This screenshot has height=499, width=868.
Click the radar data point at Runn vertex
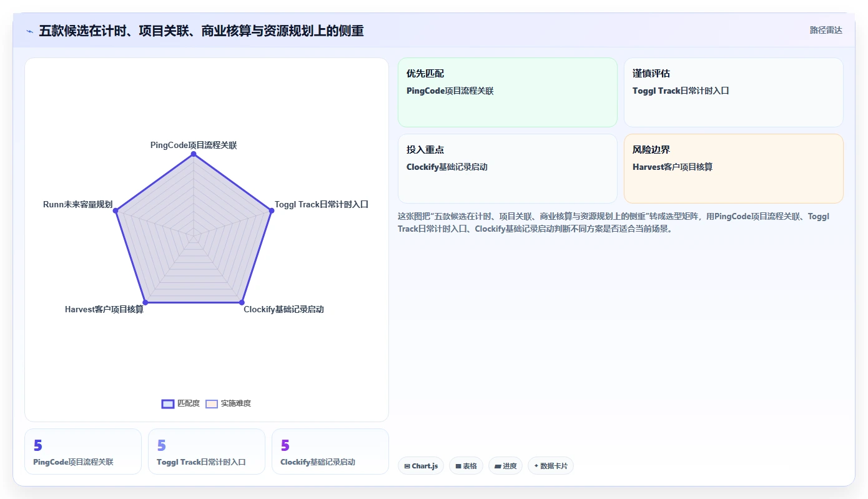click(x=116, y=210)
